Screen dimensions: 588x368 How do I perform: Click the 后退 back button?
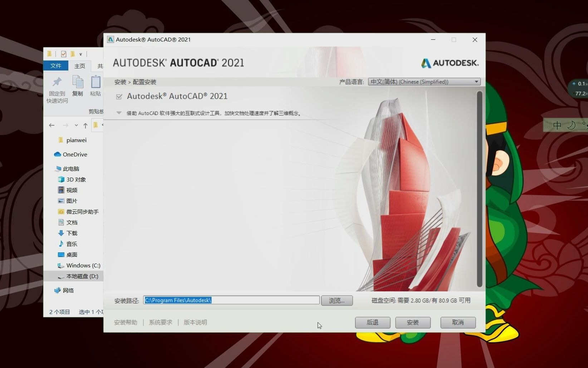click(373, 322)
